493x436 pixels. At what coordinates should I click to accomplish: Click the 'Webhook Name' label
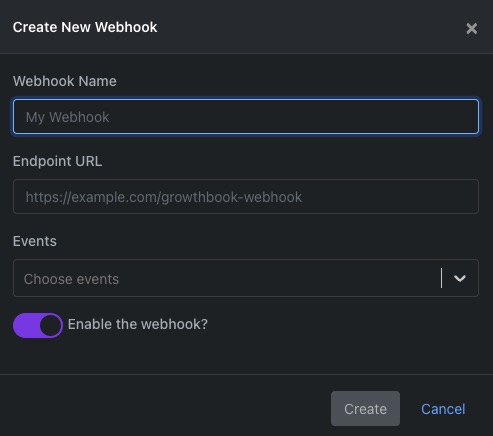click(x=65, y=81)
